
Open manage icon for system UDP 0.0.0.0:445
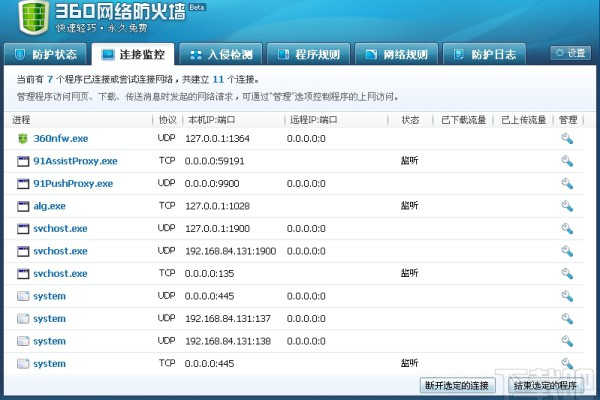pyautogui.click(x=567, y=296)
